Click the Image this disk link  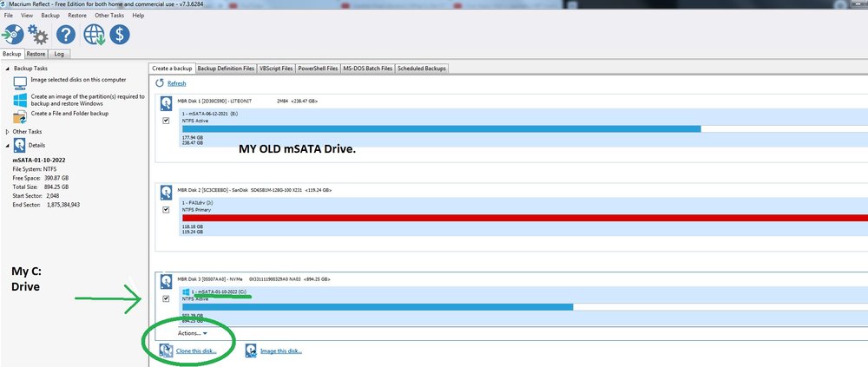click(280, 351)
